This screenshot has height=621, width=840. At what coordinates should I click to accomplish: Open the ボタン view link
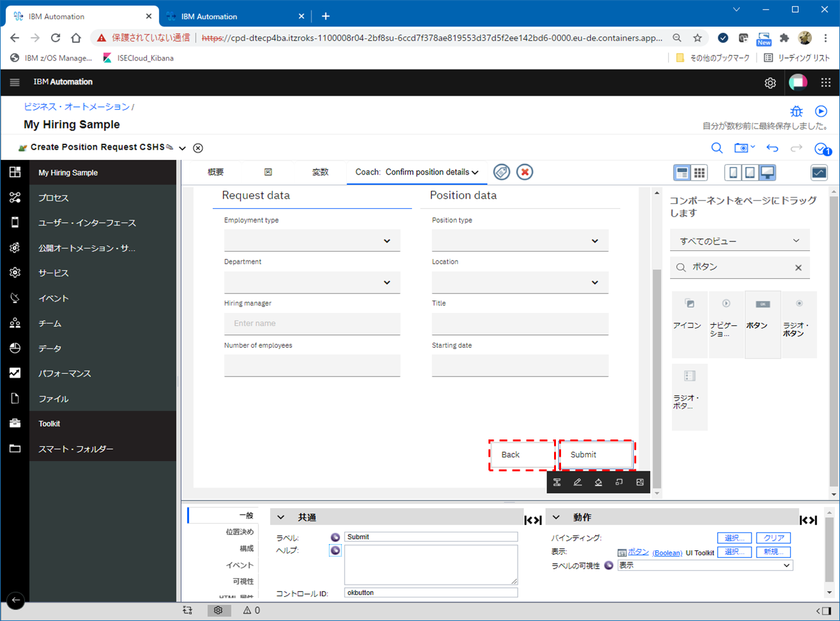(x=638, y=552)
